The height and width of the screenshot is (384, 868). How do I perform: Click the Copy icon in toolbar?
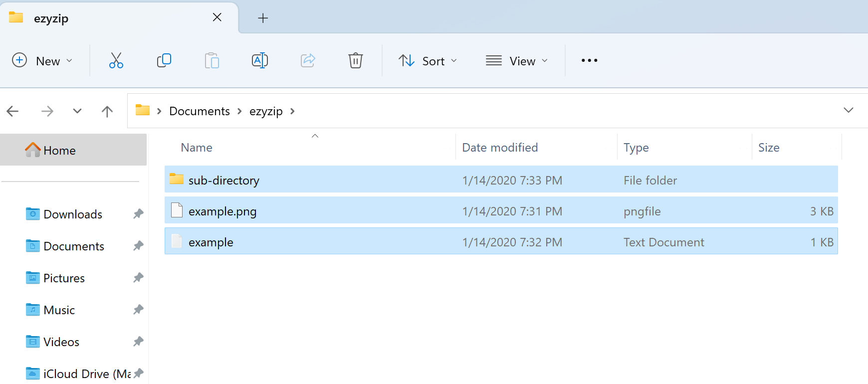click(x=164, y=60)
